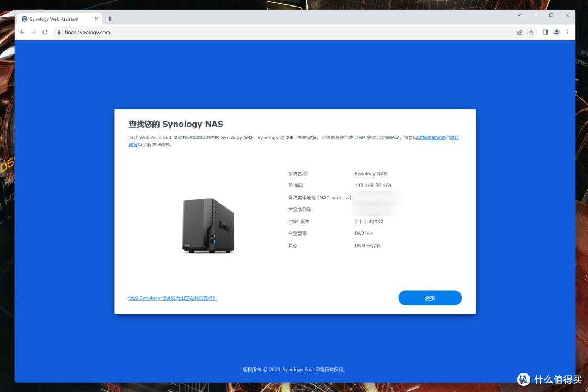The height and width of the screenshot is (392, 588).
Task: Bookmark the page with the star icon
Action: 531,32
